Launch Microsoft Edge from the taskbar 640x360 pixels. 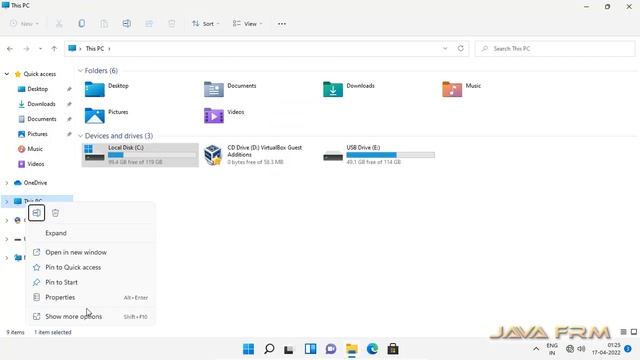click(372, 349)
